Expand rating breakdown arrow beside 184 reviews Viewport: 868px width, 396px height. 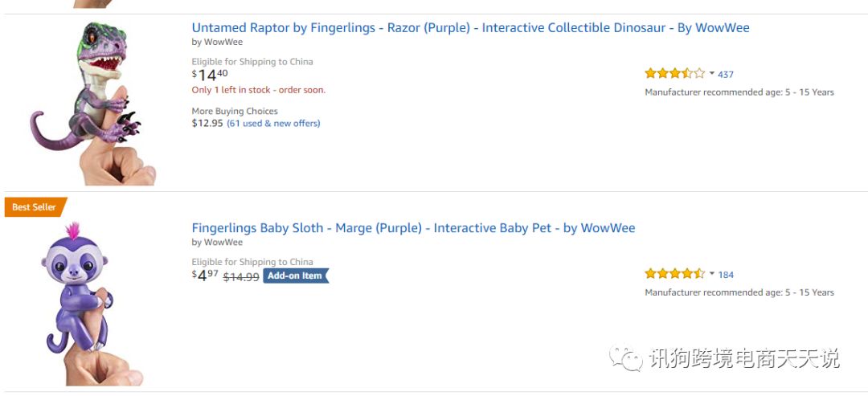coord(712,273)
